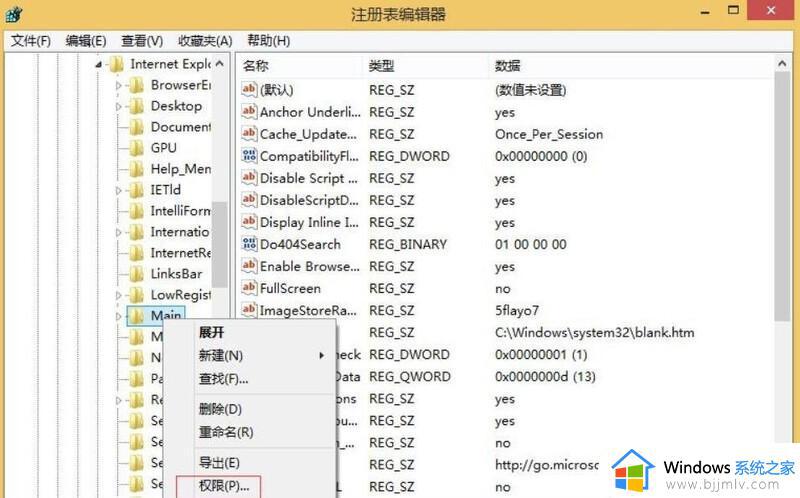The image size is (800, 498).
Task: Choose 展开 in the context menu
Action: click(x=211, y=333)
